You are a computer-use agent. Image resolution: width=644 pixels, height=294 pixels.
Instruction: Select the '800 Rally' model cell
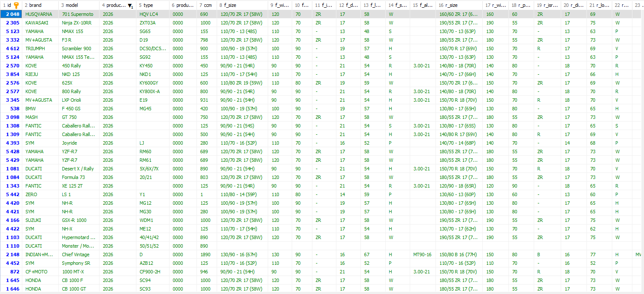point(79,91)
